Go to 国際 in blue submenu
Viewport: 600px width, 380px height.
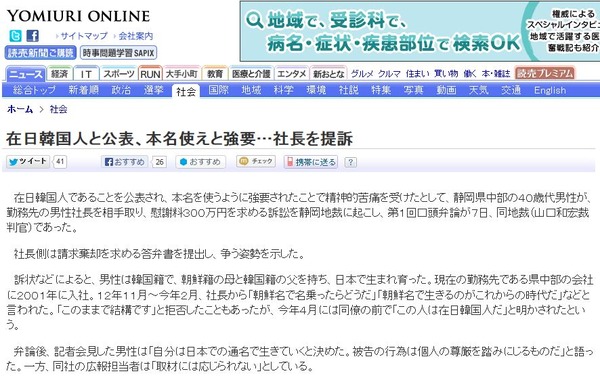pyautogui.click(x=218, y=90)
